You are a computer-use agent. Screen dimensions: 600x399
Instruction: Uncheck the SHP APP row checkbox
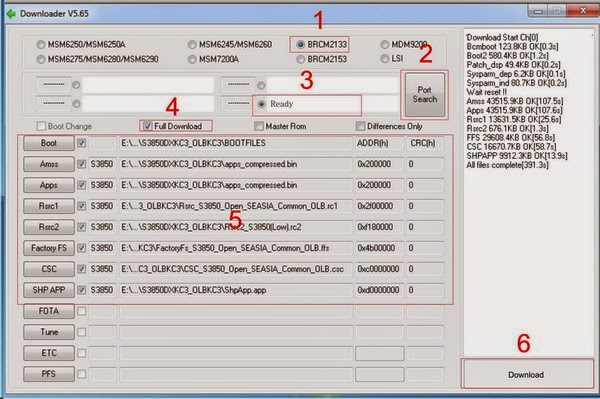point(82,290)
